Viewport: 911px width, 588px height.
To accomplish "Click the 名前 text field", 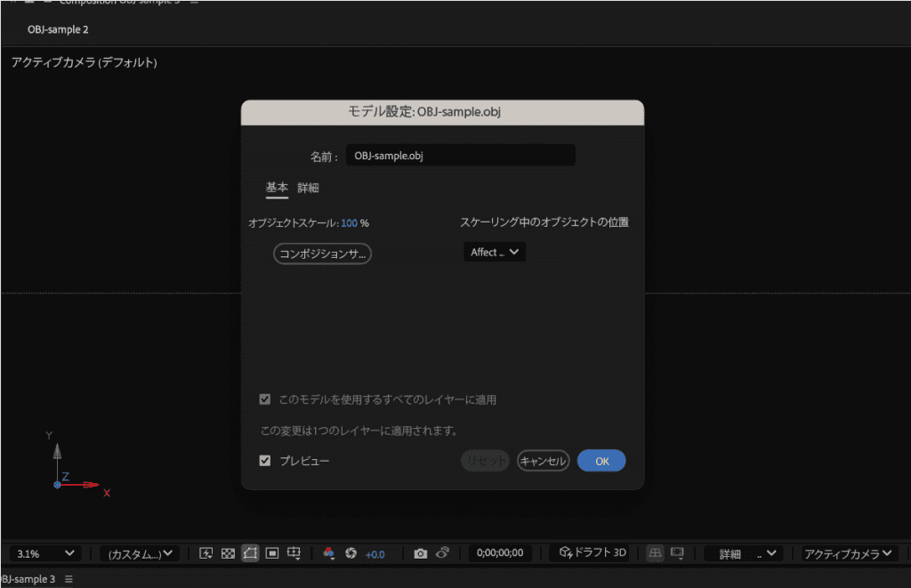I will click(460, 156).
